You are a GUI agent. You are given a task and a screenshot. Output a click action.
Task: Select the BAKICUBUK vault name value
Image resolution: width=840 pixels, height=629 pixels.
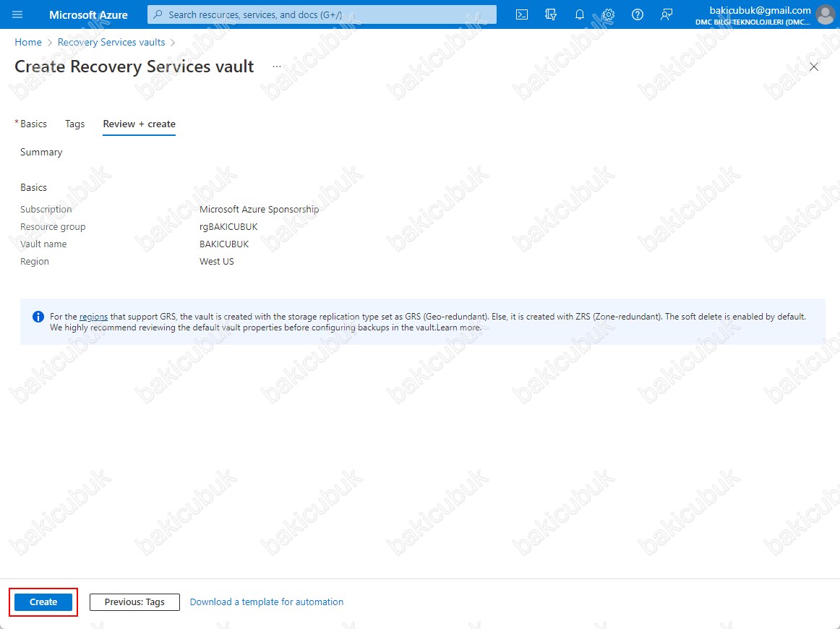click(x=225, y=244)
